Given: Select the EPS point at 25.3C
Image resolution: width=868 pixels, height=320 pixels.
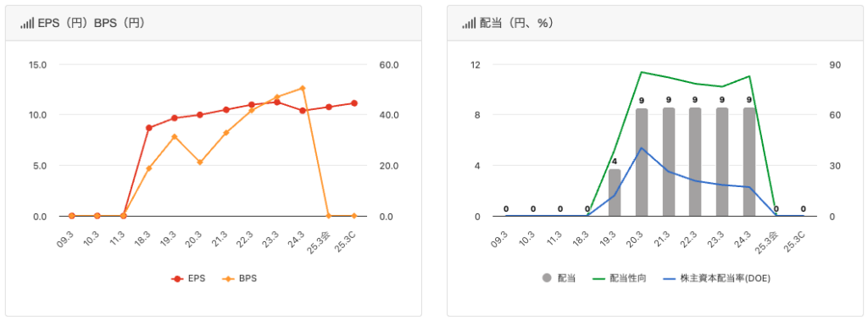Looking at the screenshot, I should pyautogui.click(x=353, y=103).
